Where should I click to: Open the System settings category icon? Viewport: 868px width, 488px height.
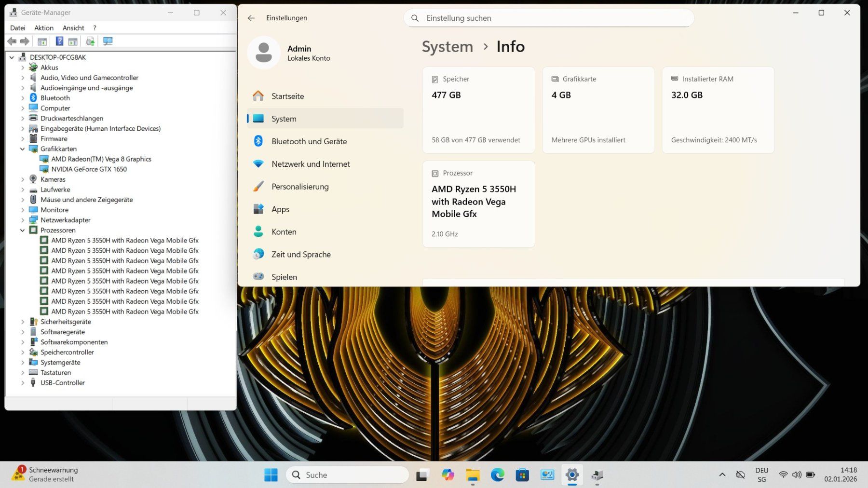[258, 118]
